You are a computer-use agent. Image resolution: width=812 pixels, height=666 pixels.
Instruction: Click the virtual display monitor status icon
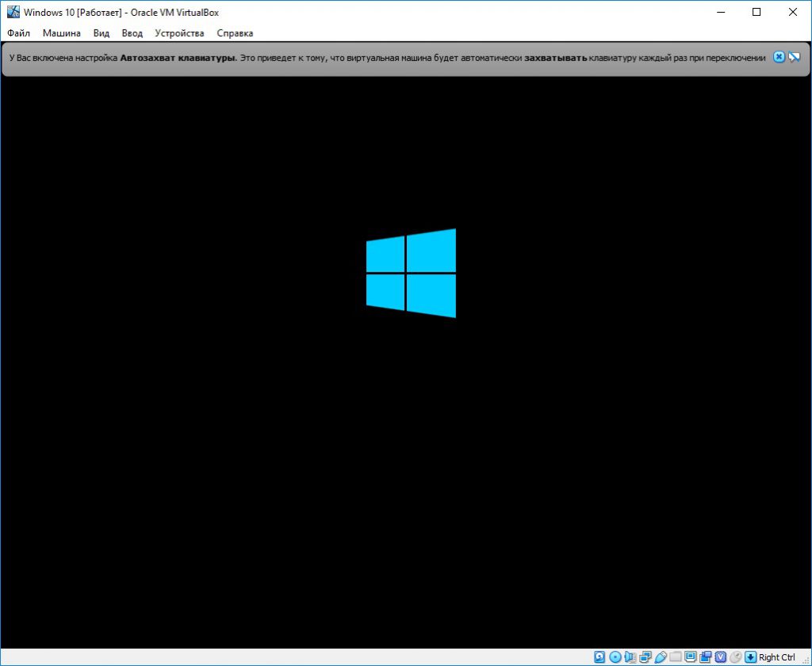click(x=691, y=657)
